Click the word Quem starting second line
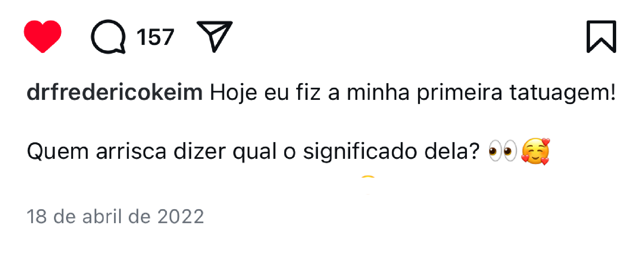The image size is (644, 257). [x=58, y=151]
